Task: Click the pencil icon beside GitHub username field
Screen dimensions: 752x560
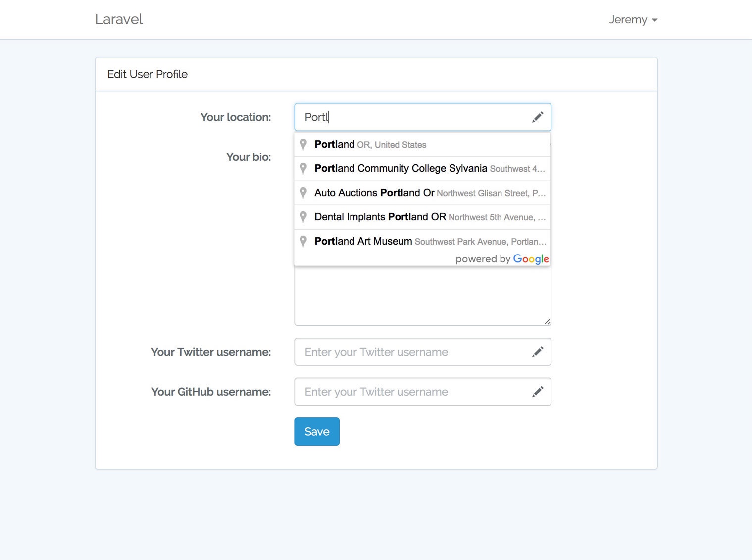Action: (538, 391)
